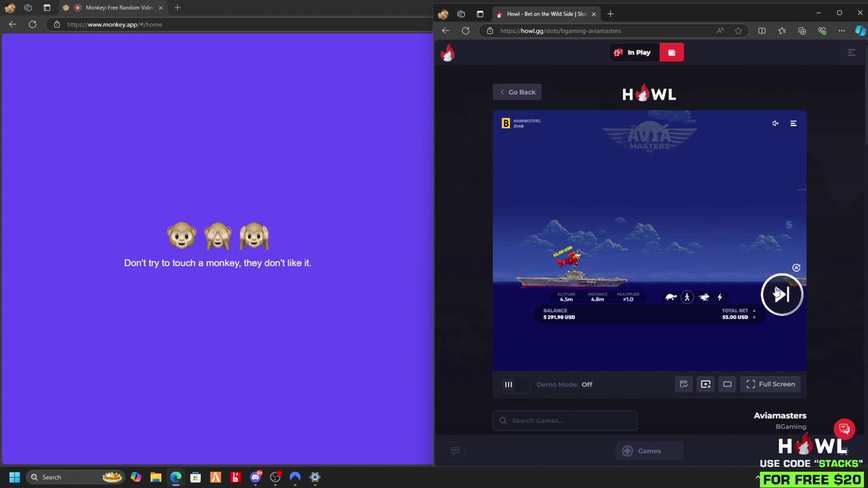Select the walking man normal speed mode
Viewport: 868px width, 488px height.
point(687,297)
